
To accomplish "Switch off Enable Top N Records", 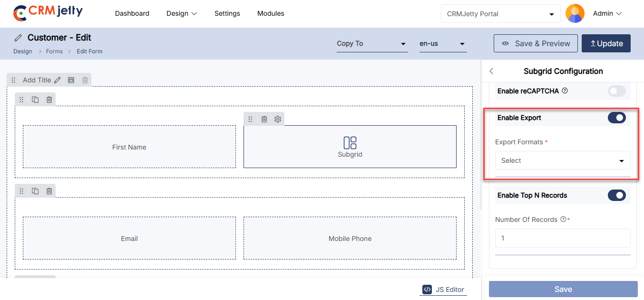I will (616, 195).
